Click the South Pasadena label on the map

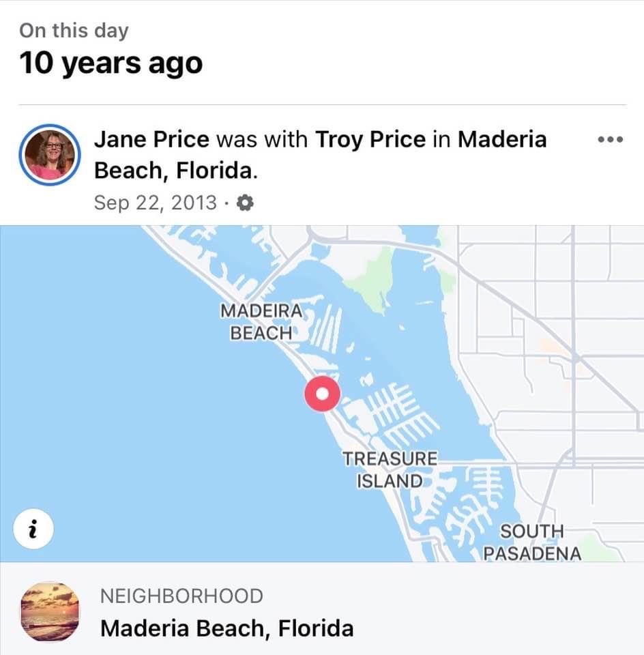pos(532,542)
